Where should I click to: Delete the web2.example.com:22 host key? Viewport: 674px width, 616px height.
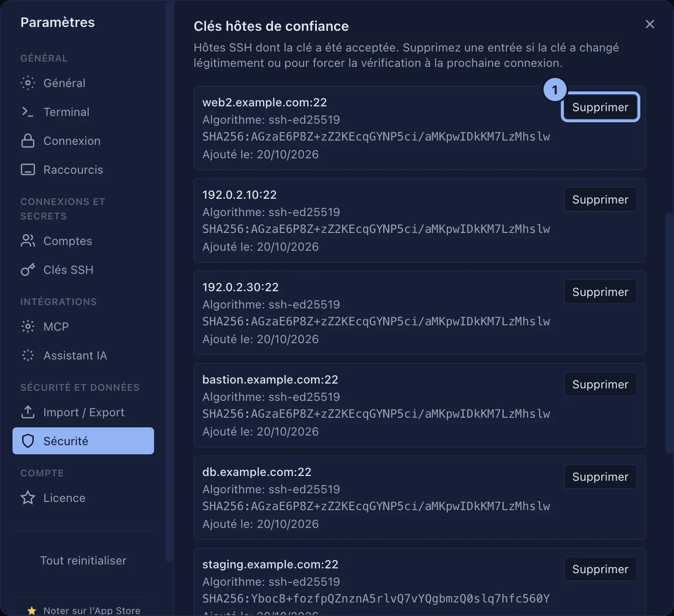tap(600, 107)
